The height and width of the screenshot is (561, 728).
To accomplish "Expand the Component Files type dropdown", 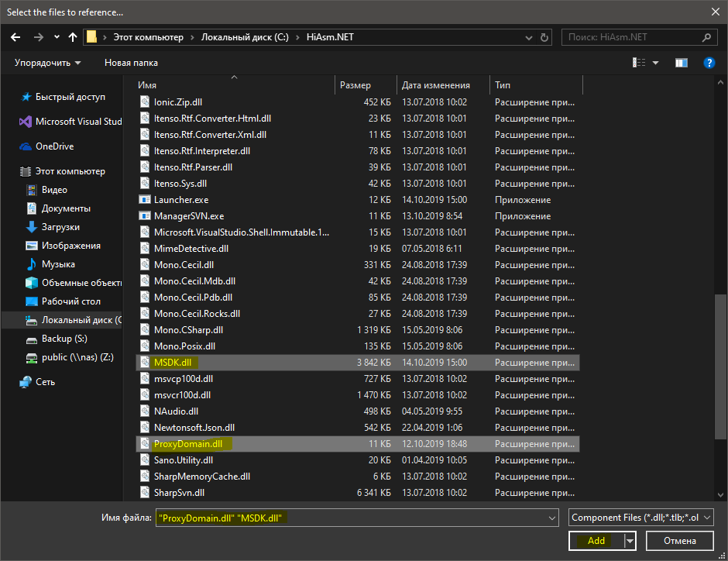I will (640, 518).
